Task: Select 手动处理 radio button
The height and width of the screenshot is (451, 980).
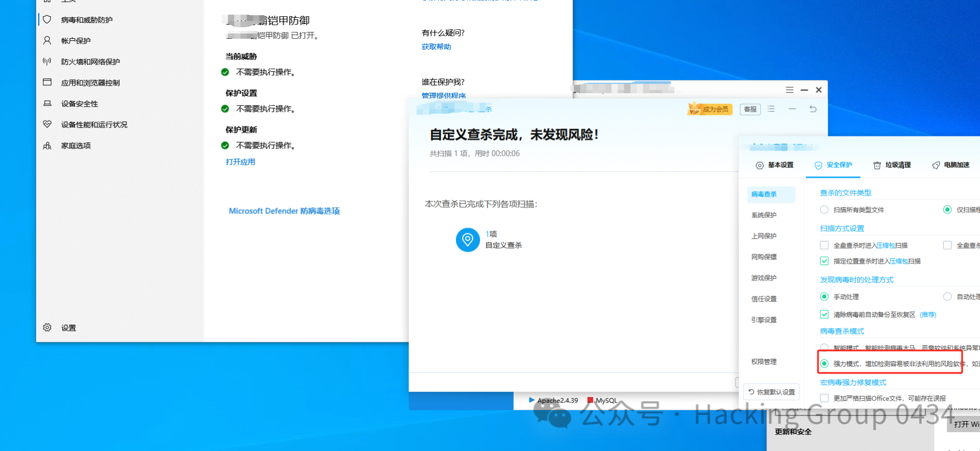Action: point(824,296)
